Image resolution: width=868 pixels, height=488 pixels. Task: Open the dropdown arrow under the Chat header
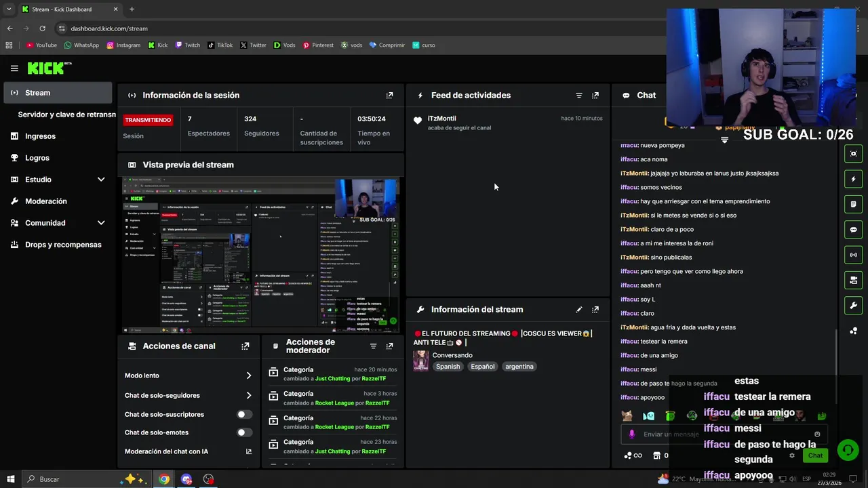click(x=724, y=140)
